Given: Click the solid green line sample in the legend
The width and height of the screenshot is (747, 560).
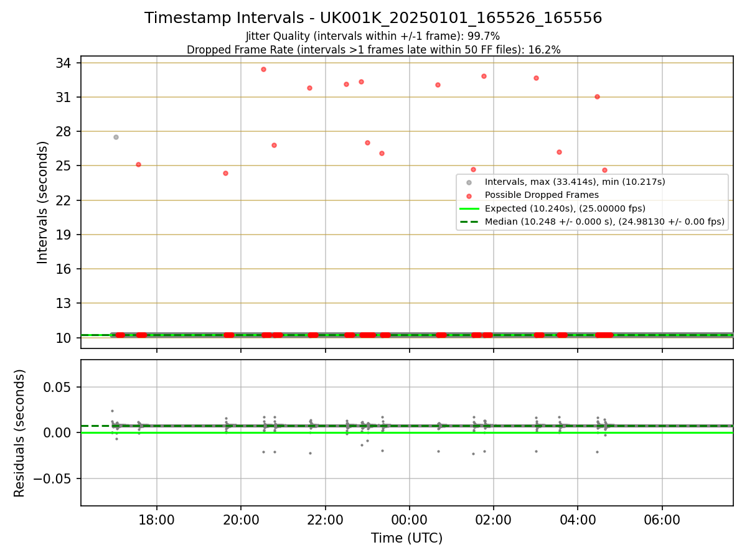Looking at the screenshot, I should click(469, 208).
